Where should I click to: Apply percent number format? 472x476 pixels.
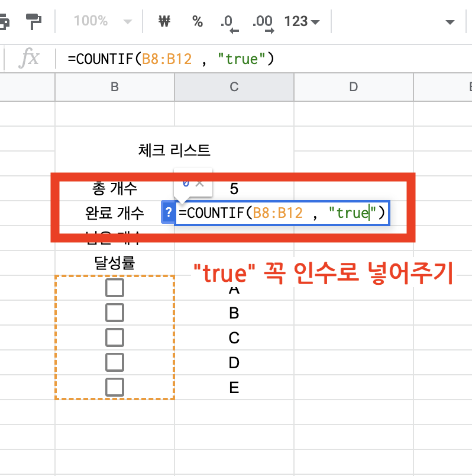coord(198,21)
